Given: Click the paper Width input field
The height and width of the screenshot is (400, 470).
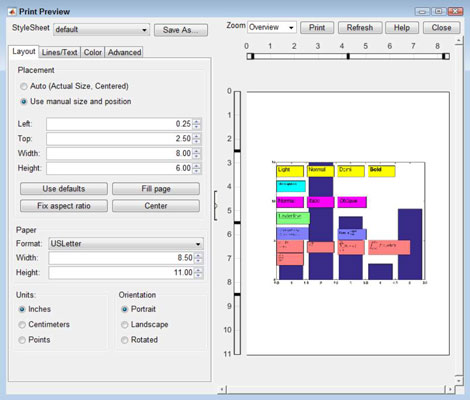Looking at the screenshot, I should coord(122,258).
